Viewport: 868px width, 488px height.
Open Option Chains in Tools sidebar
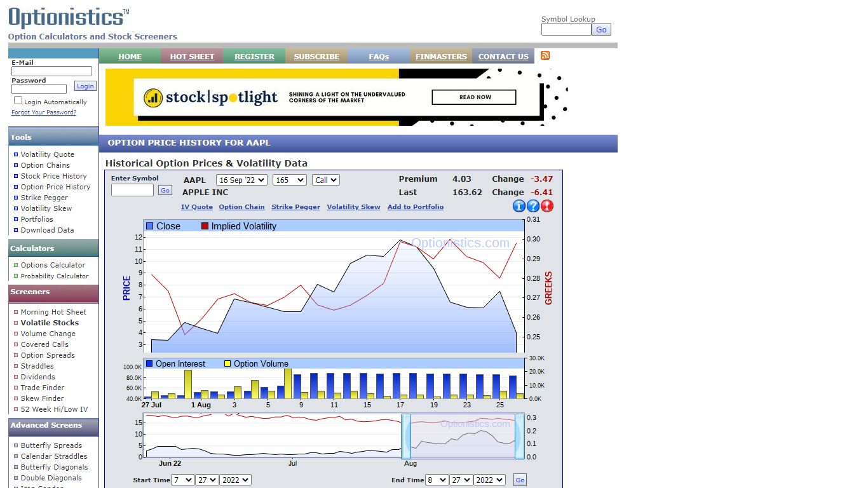click(x=45, y=165)
